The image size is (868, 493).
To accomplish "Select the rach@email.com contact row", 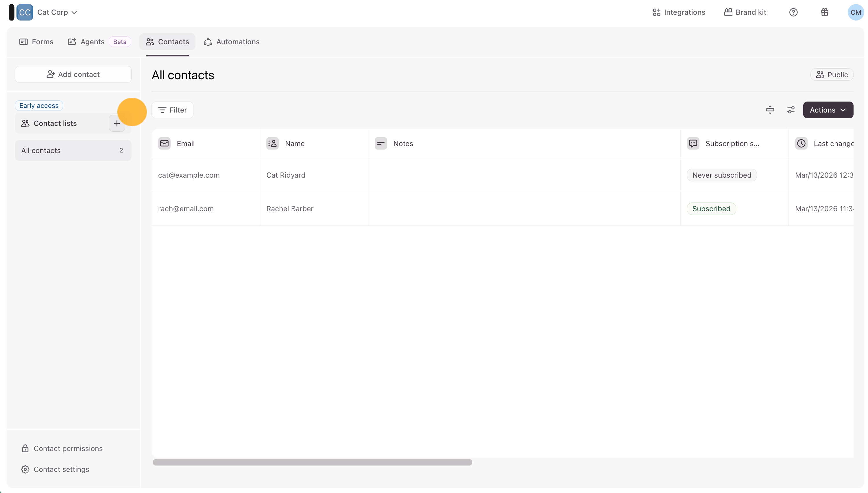I will pyautogui.click(x=186, y=209).
